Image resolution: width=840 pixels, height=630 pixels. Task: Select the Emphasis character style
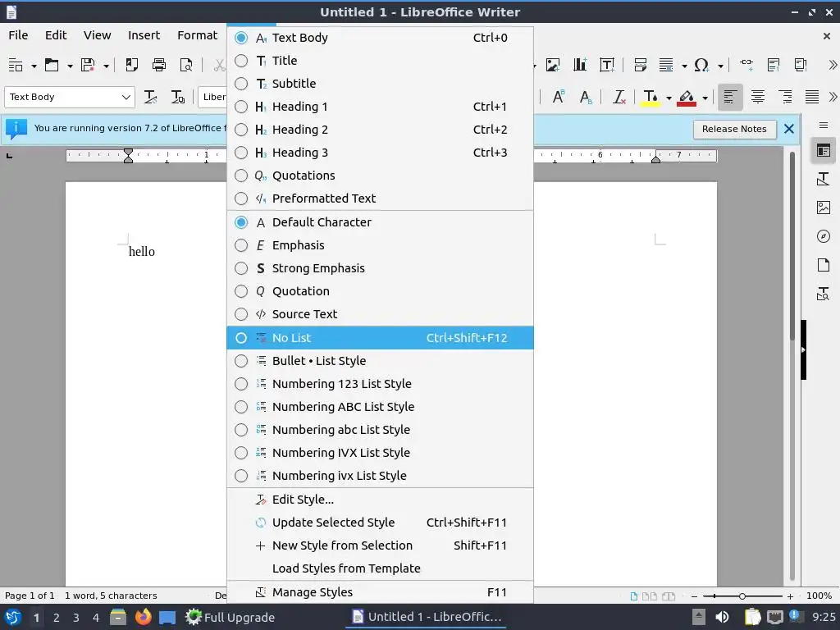pos(380,245)
